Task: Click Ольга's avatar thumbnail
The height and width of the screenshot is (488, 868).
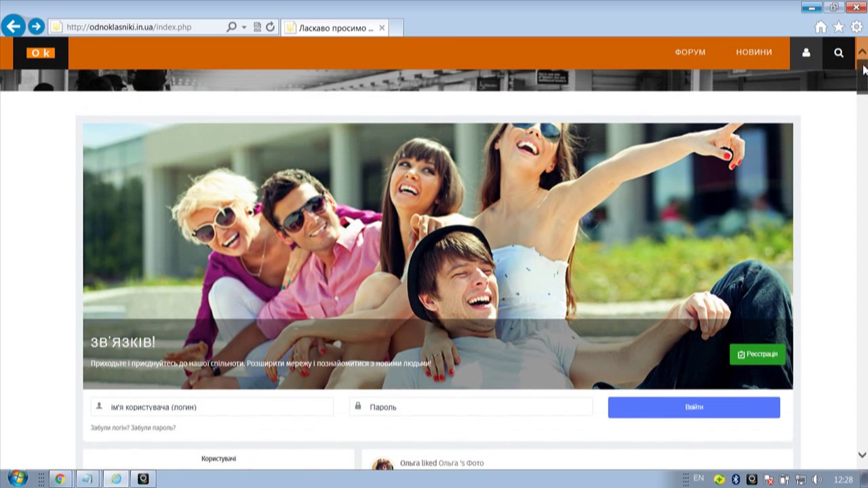Action: [x=382, y=463]
